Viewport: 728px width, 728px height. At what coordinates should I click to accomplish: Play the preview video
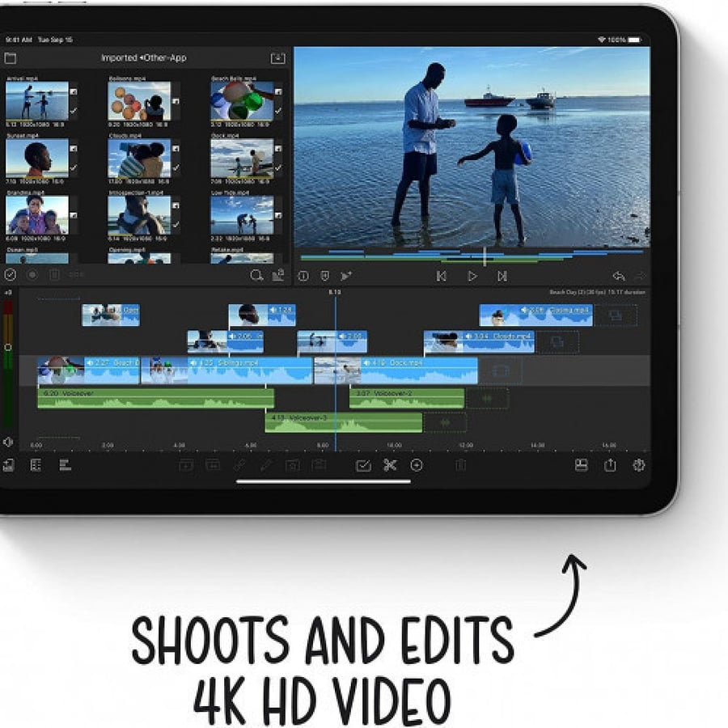pos(472,277)
